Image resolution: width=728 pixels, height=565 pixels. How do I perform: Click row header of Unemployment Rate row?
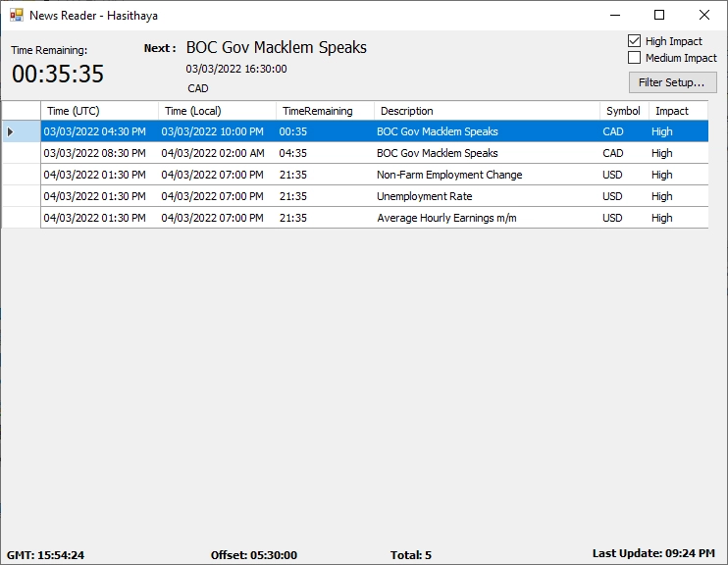(x=22, y=196)
